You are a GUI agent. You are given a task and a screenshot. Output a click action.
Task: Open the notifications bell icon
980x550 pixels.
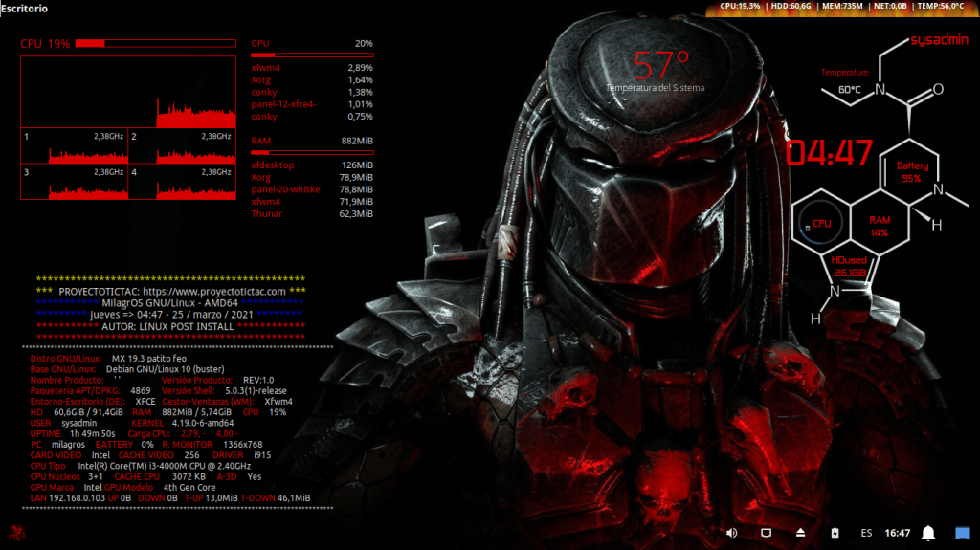point(928,532)
